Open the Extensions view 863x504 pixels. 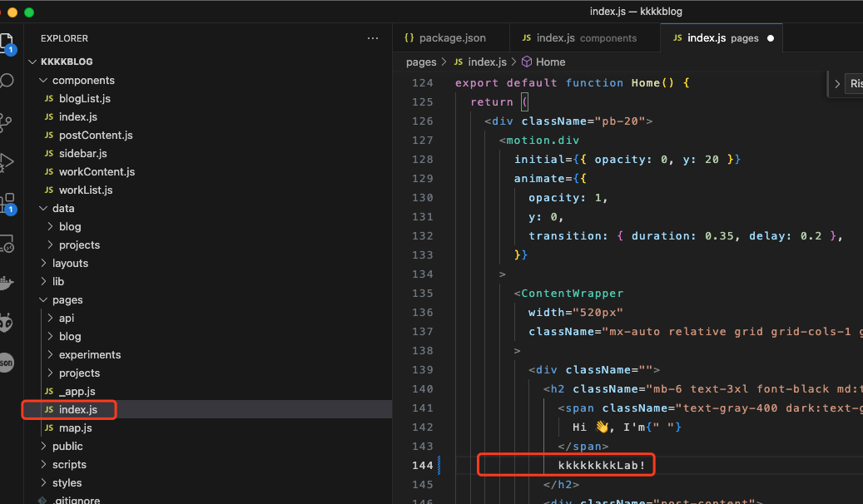pyautogui.click(x=7, y=202)
